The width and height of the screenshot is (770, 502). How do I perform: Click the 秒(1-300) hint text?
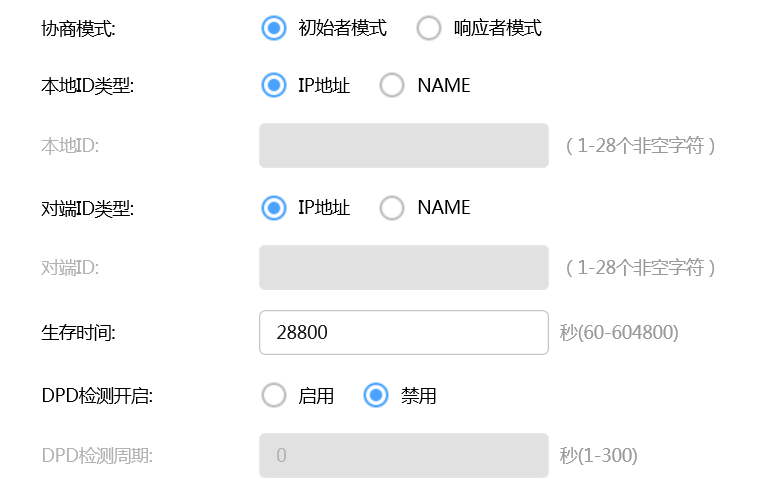pos(598,456)
